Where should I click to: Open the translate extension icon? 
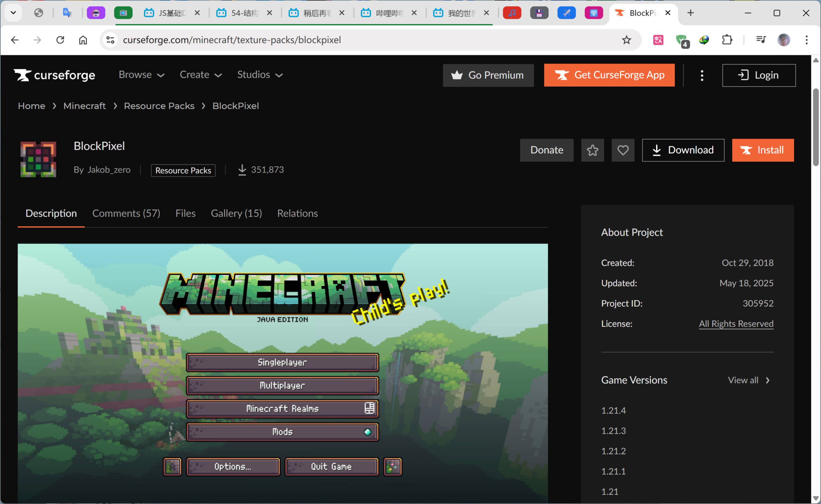tap(658, 40)
